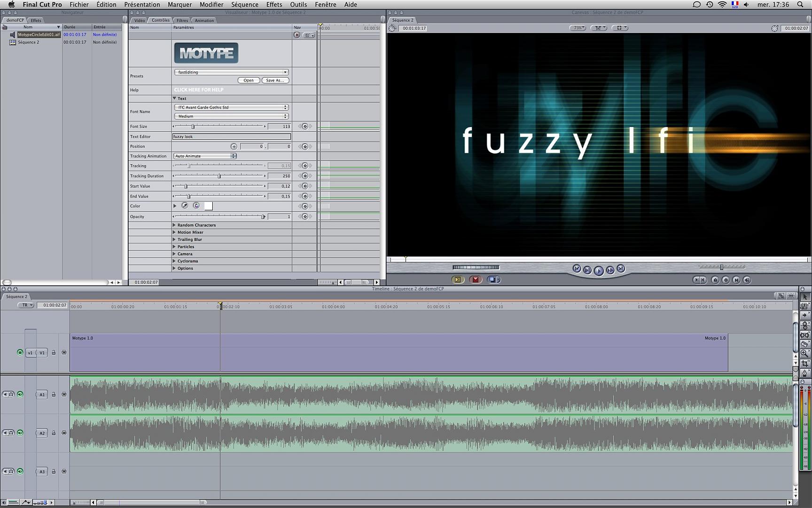Add an Opacity keyframe

pyautogui.click(x=305, y=216)
